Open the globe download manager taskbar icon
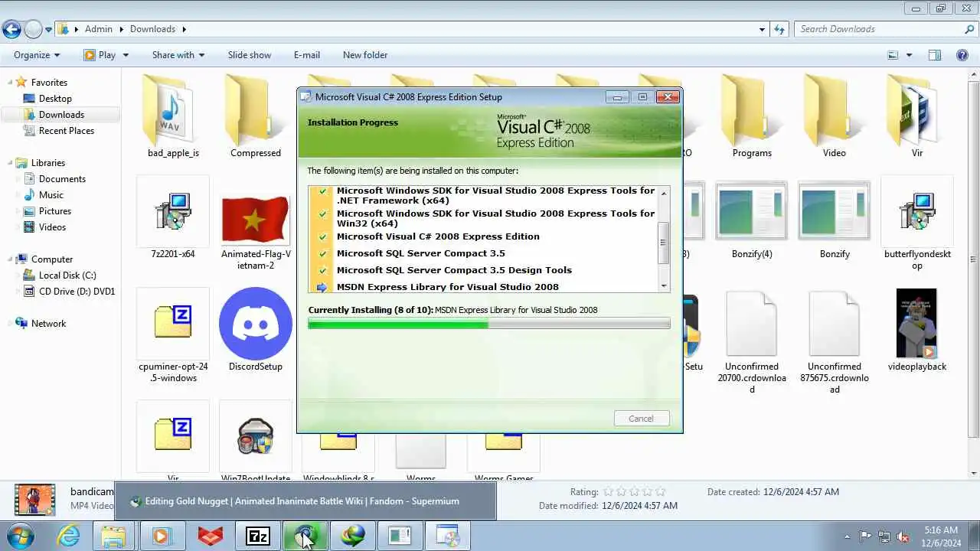980x551 pixels. click(353, 536)
